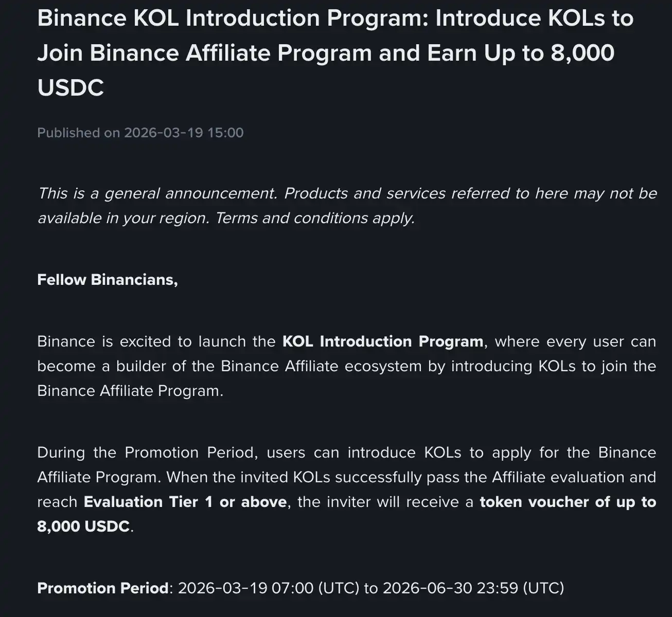This screenshot has width=672, height=617.
Task: Click the sentence "This is a general announcement."
Action: click(x=157, y=193)
